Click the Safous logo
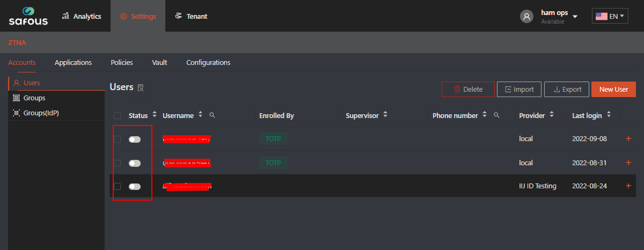The height and width of the screenshot is (250, 644). coord(28,16)
